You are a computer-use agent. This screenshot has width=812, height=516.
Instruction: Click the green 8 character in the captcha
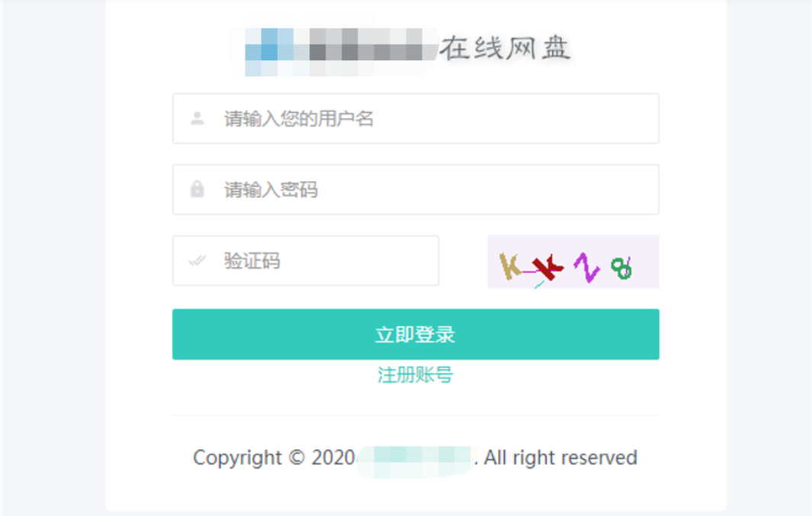point(621,268)
